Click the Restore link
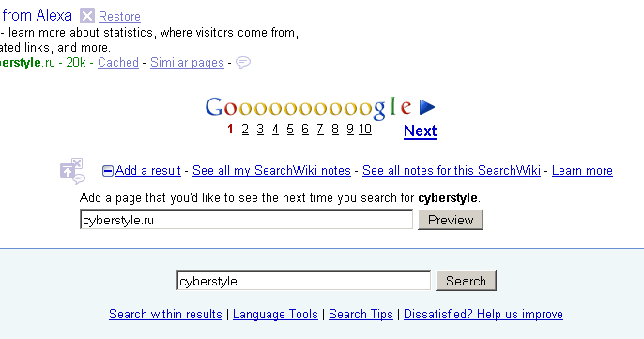644x339 pixels. pyautogui.click(x=119, y=17)
